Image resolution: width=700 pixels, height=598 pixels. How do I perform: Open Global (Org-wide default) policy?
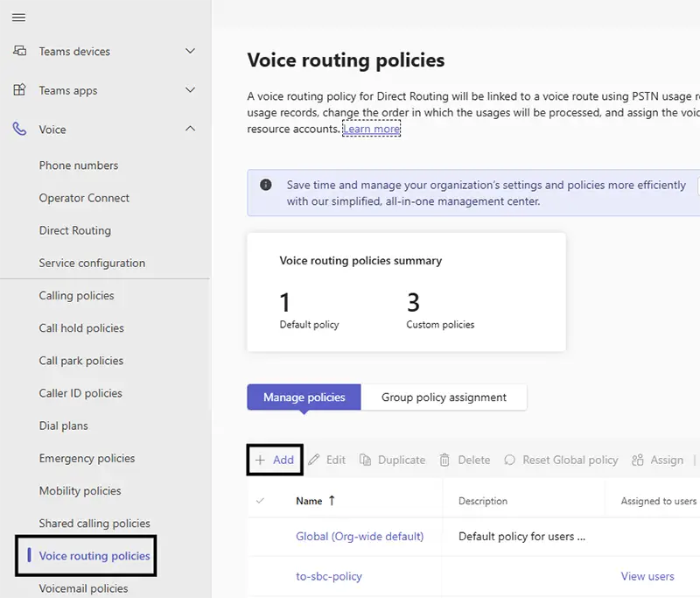(360, 536)
